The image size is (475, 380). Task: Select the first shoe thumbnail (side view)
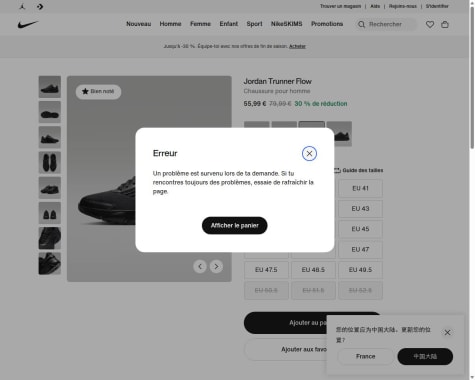pyautogui.click(x=50, y=87)
